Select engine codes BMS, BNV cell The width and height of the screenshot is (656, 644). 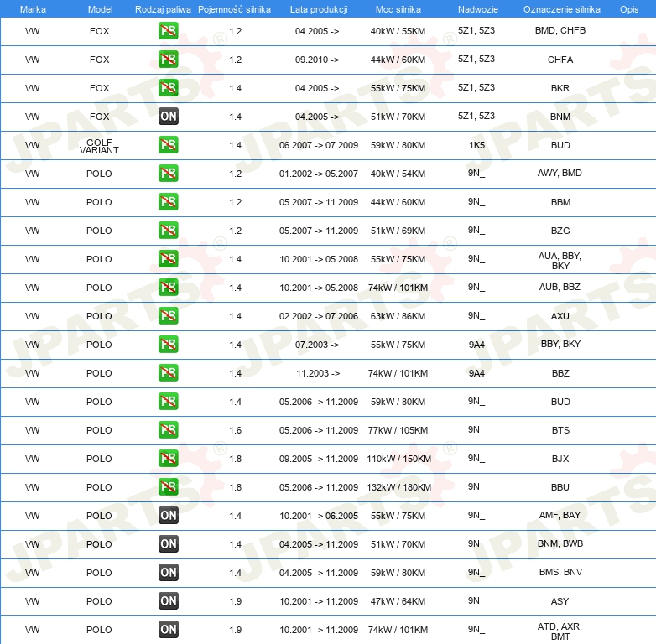560,572
